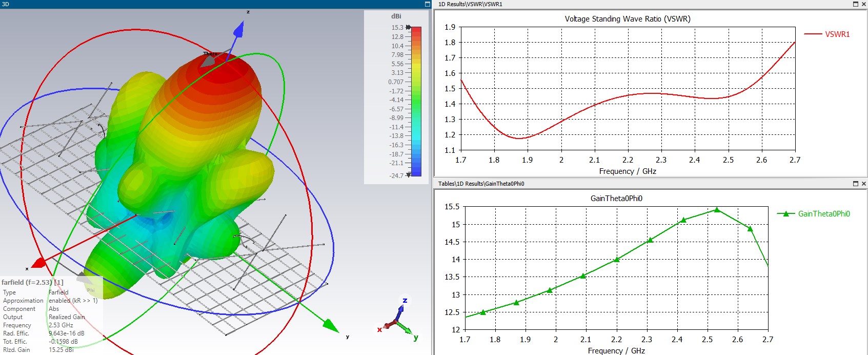Click the 'dBi' unit label above the scale
The width and height of the screenshot is (868, 355).
coord(396,16)
